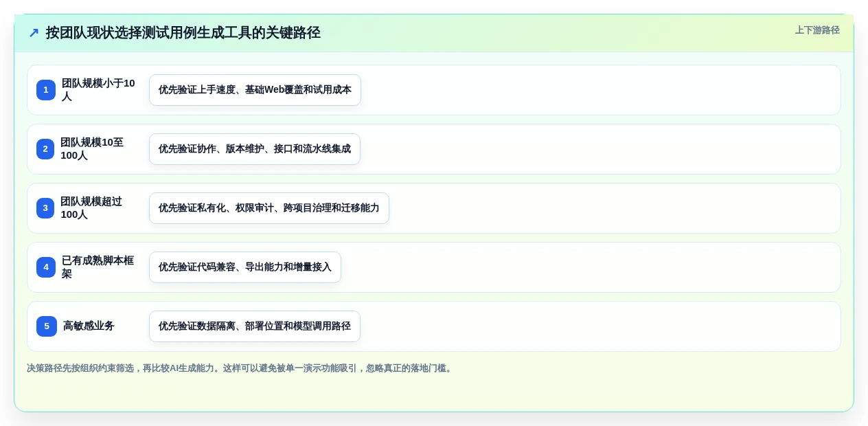Image resolution: width=868 pixels, height=426 pixels.
Task: Select the 团队规模超过100人 label
Action: click(x=91, y=208)
